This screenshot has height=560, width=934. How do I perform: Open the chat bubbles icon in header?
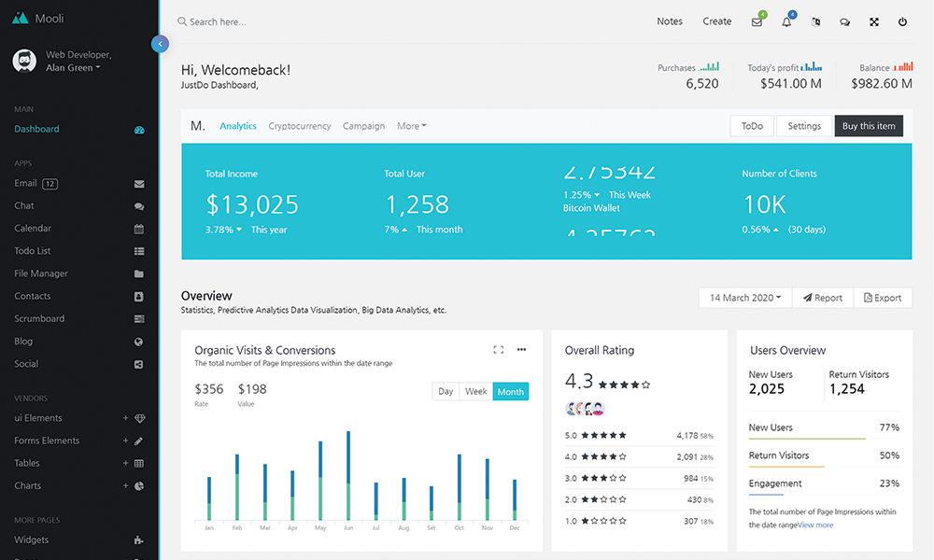click(845, 21)
